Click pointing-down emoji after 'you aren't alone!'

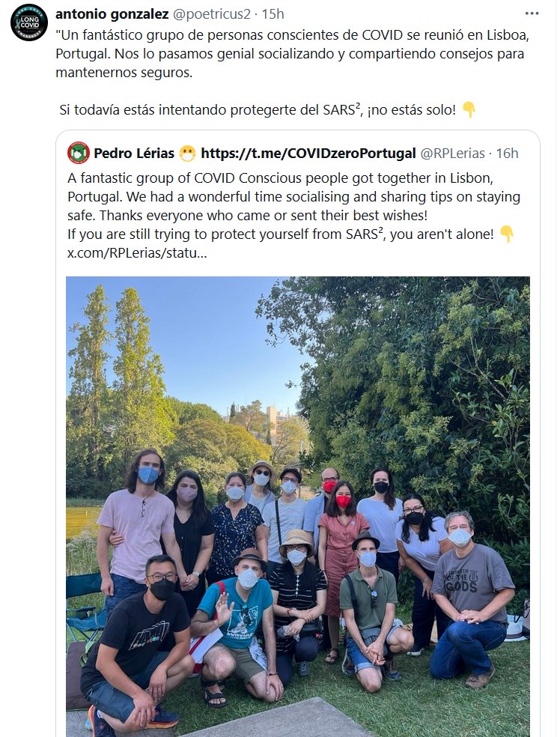coord(507,234)
